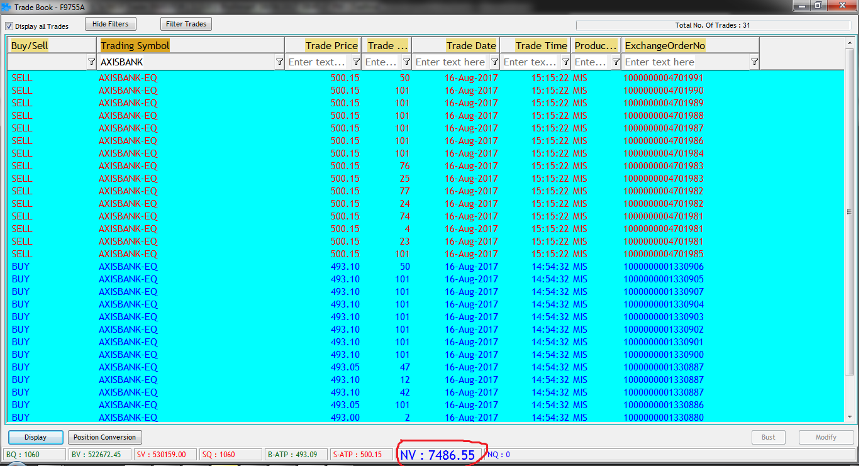Open filter funnel for Trade quantity column
The height and width of the screenshot is (466, 868).
pos(406,62)
